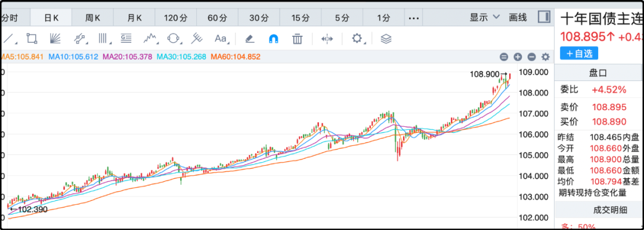The height and width of the screenshot is (230, 644).
Task: Click the horizontal measure range icon
Action: click(x=327, y=39)
